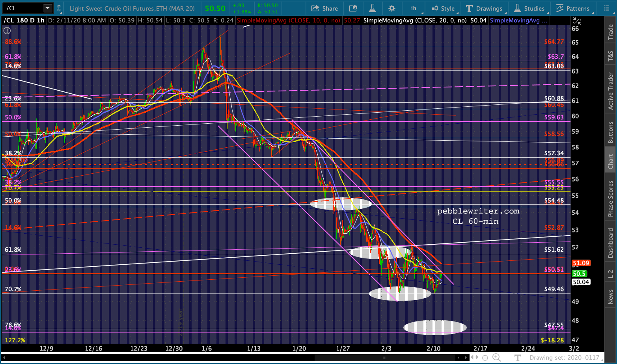Expand the /CL symbol dropdown arrow
Screen dimensions: 617x364
47,8
